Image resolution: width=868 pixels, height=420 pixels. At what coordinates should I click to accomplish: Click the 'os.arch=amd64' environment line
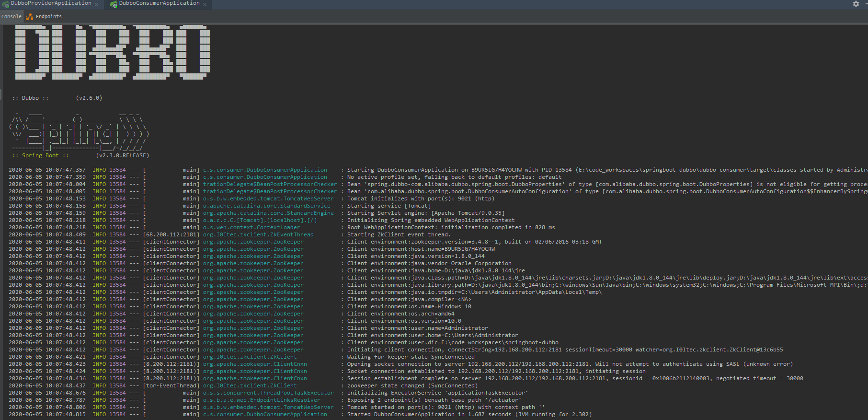pos(400,314)
